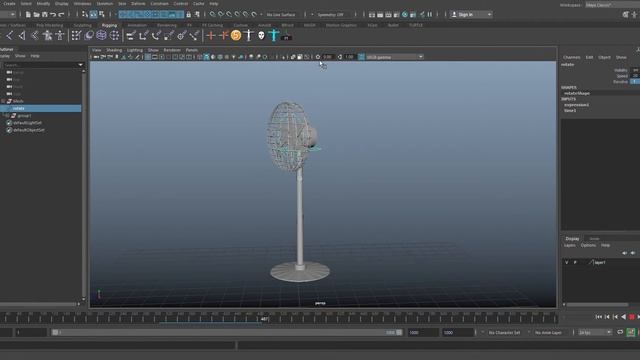Click the lock selection icon
Image resolution: width=640 pixels, height=360 pixels.
(x=189, y=15)
